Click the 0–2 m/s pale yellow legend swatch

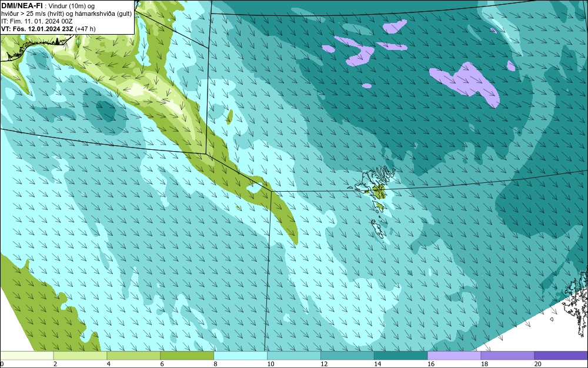point(27,356)
